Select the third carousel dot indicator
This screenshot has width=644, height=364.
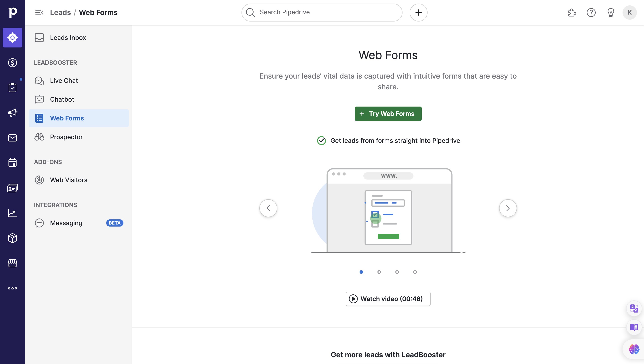click(x=397, y=272)
